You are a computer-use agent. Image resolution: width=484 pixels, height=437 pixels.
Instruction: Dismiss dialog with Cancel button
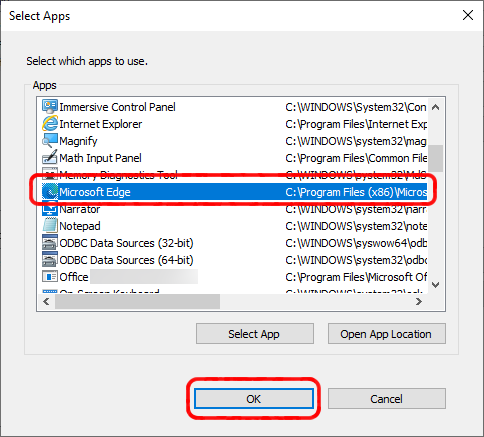(387, 399)
